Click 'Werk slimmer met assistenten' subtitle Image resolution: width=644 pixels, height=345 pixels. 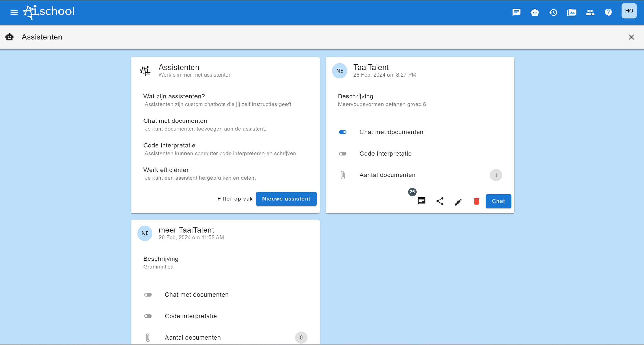[195, 75]
